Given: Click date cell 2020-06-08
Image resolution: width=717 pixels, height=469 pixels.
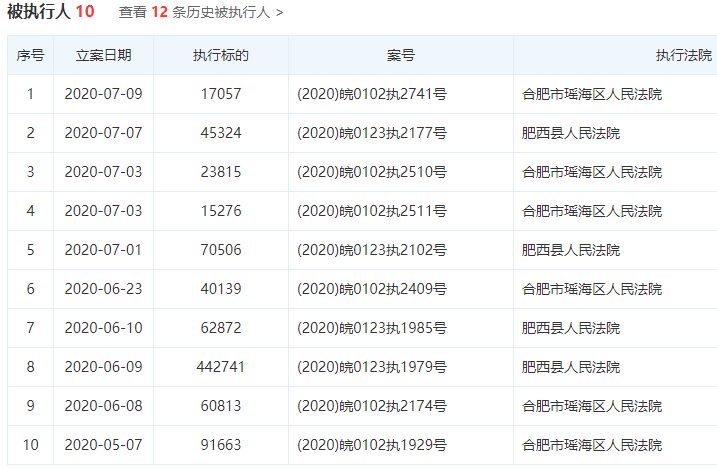Looking at the screenshot, I should click(x=103, y=406).
